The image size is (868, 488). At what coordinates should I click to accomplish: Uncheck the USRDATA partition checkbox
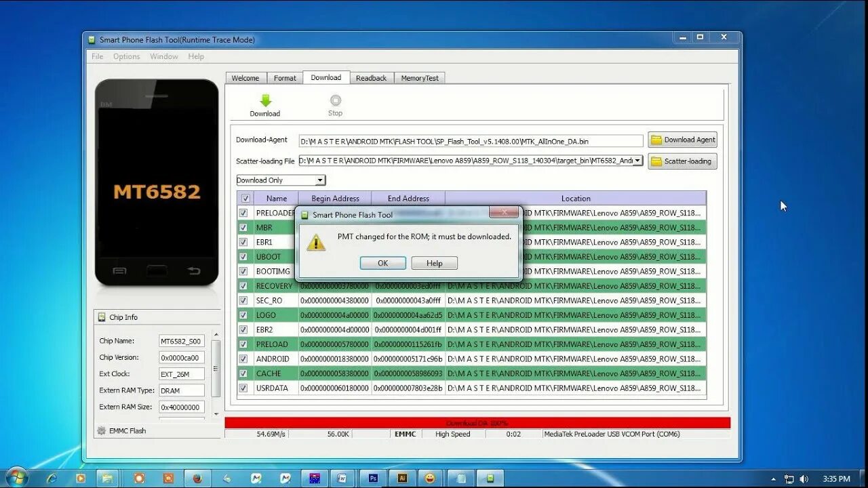(243, 388)
